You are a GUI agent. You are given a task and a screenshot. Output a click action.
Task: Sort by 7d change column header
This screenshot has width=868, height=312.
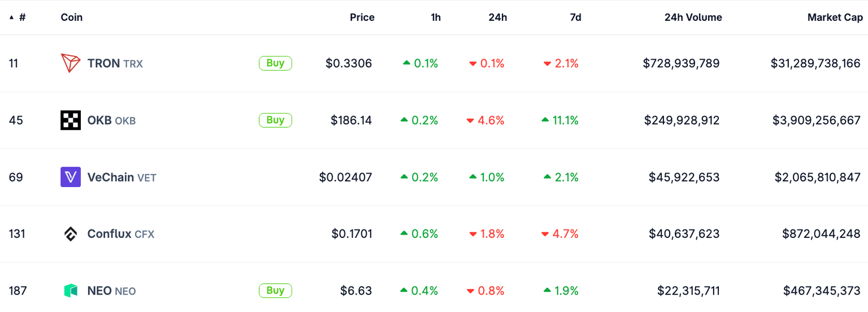click(575, 18)
